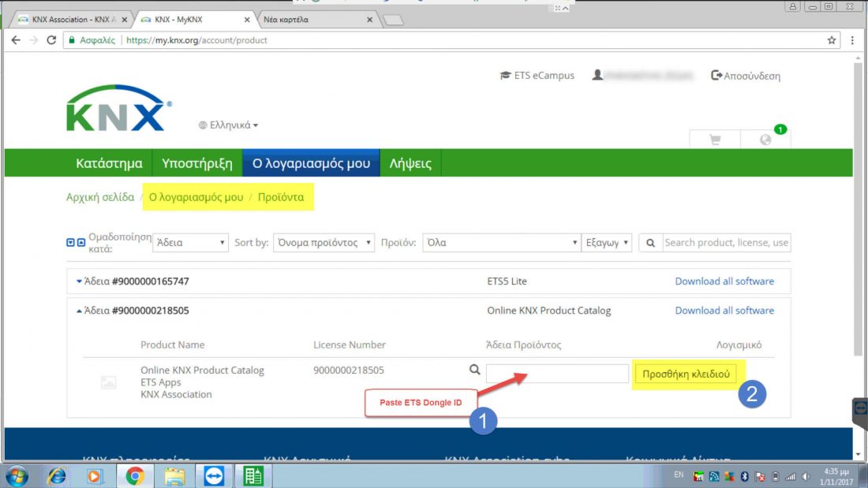Click Download all software for ETS5 Lite

(x=724, y=281)
